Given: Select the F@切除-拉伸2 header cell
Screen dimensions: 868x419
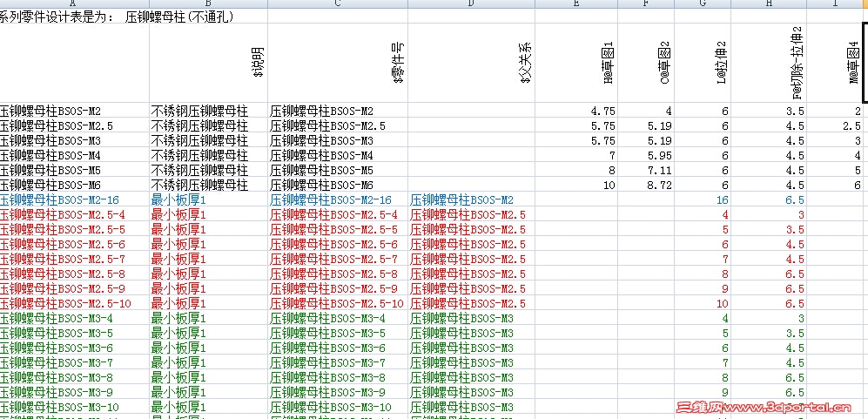Looking at the screenshot, I should point(769,62).
